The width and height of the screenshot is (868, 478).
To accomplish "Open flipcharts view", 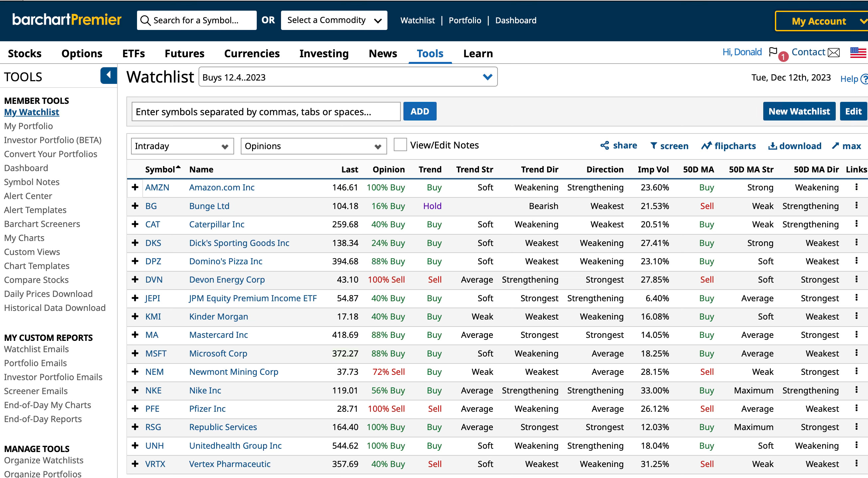I will [x=728, y=146].
